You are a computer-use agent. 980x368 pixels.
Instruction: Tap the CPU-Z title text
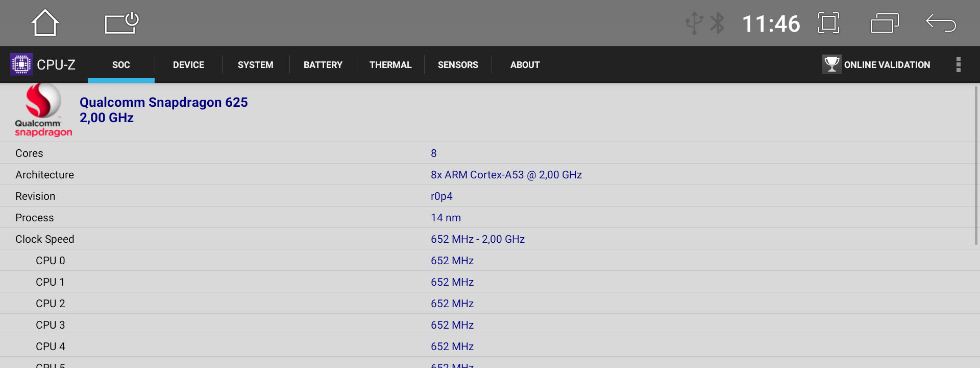56,65
